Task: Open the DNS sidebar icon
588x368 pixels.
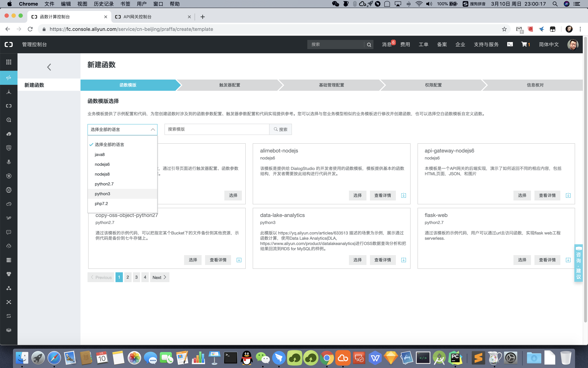Action: point(9,190)
